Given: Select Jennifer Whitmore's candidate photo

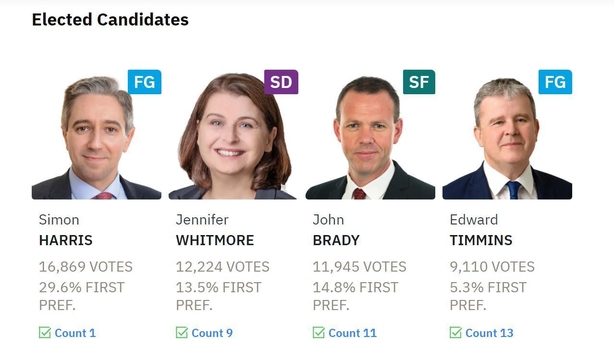Looking at the screenshot, I should [233, 135].
